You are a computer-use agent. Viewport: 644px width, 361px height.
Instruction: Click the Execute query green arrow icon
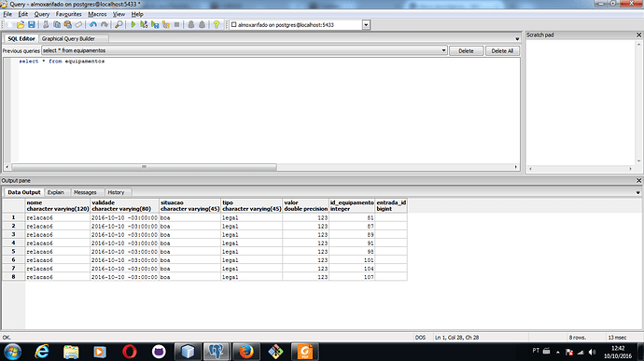(x=133, y=24)
